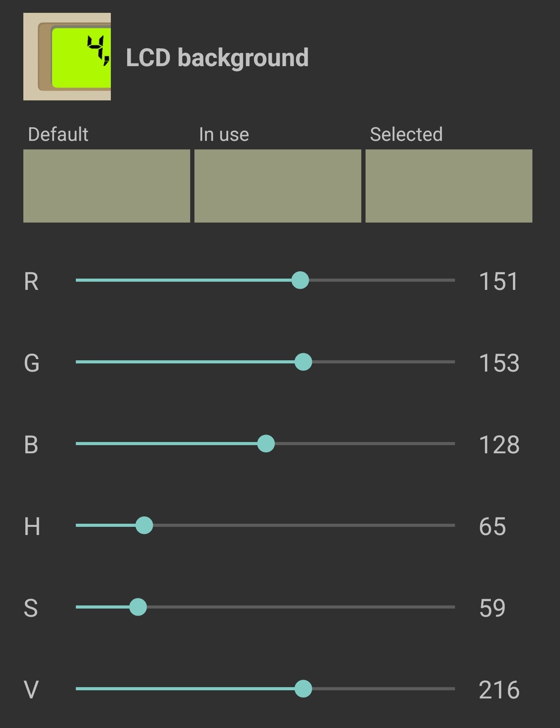This screenshot has height=728, width=560.
Task: Click the R slider handle
Action: point(300,280)
